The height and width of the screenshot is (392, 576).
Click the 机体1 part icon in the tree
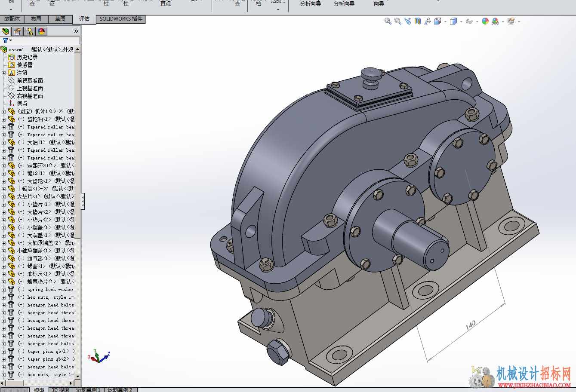pyautogui.click(x=12, y=111)
